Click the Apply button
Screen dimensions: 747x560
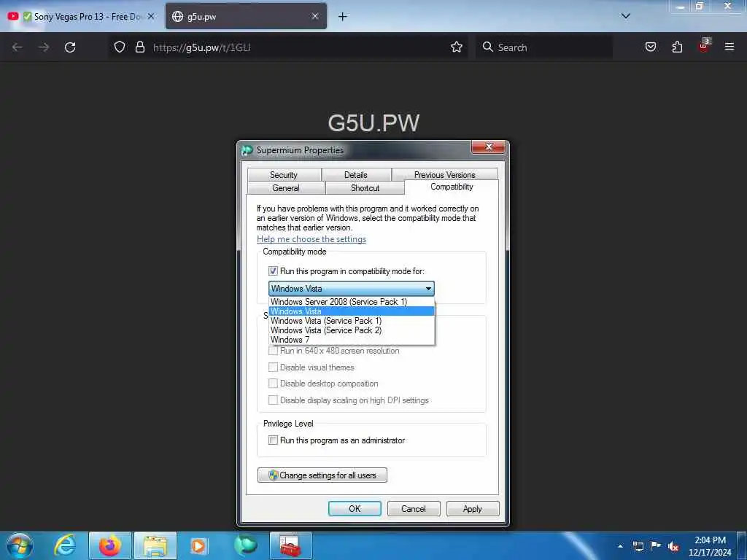tap(473, 508)
